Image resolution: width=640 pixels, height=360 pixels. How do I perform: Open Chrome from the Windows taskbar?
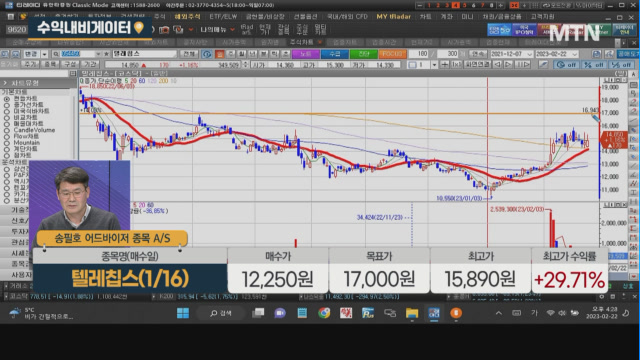pyautogui.click(x=324, y=313)
